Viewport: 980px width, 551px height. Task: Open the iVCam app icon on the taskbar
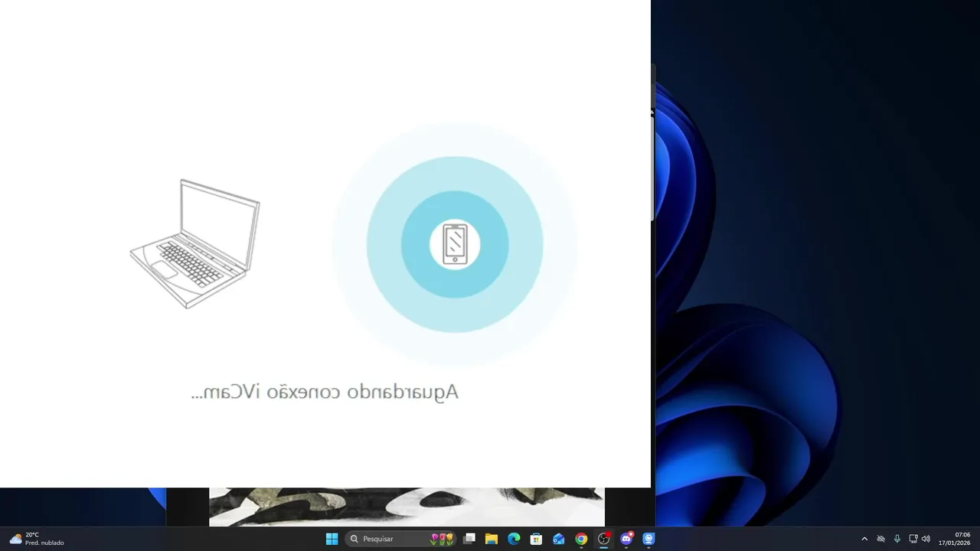pyautogui.click(x=648, y=539)
